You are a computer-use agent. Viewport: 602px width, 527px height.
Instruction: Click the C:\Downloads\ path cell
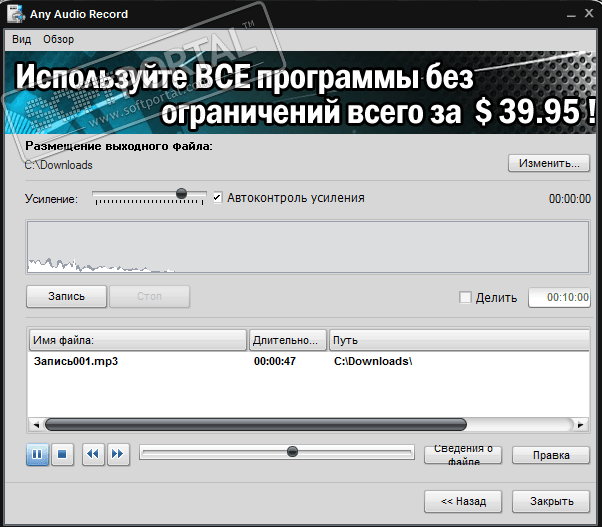tap(373, 361)
